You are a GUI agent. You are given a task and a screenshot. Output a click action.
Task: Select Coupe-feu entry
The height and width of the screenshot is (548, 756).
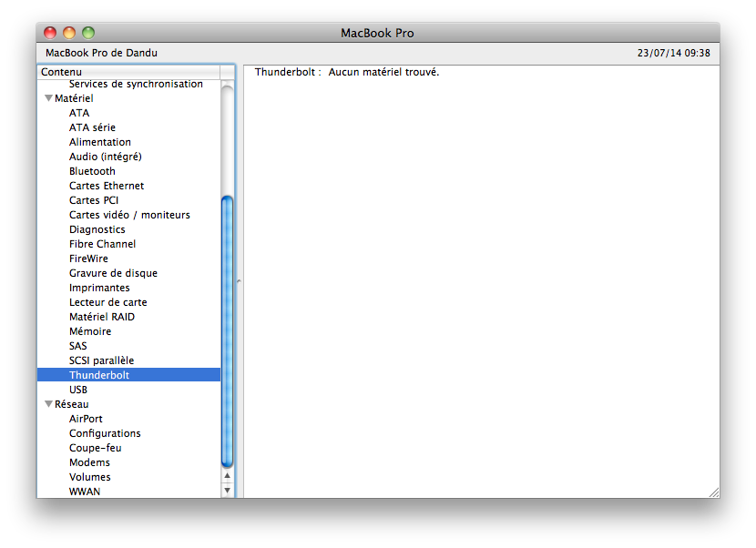point(95,448)
